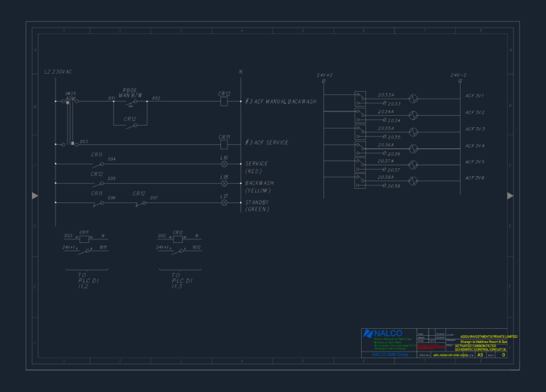The image size is (546, 392).
Task: Select the switch box on the 2033A row
Action: click(x=360, y=99)
